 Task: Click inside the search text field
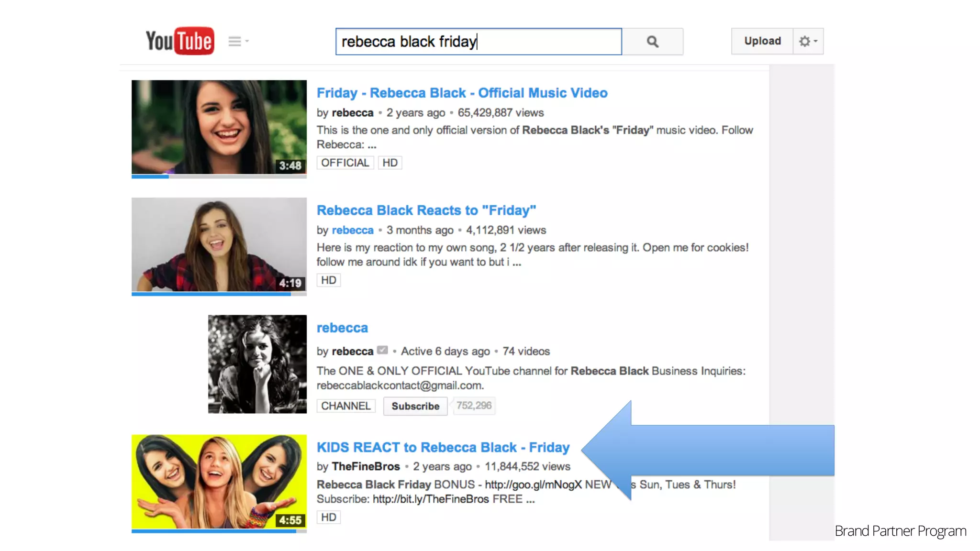point(479,42)
